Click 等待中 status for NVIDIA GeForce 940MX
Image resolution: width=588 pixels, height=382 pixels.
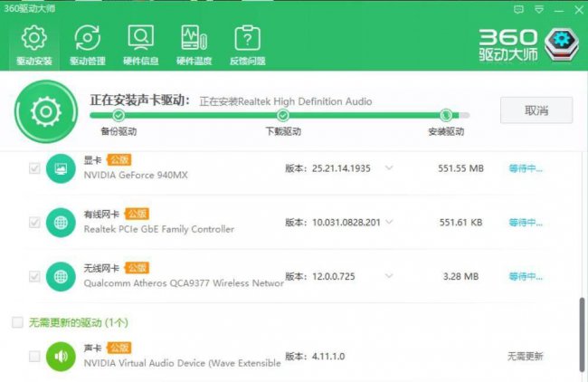click(x=526, y=168)
